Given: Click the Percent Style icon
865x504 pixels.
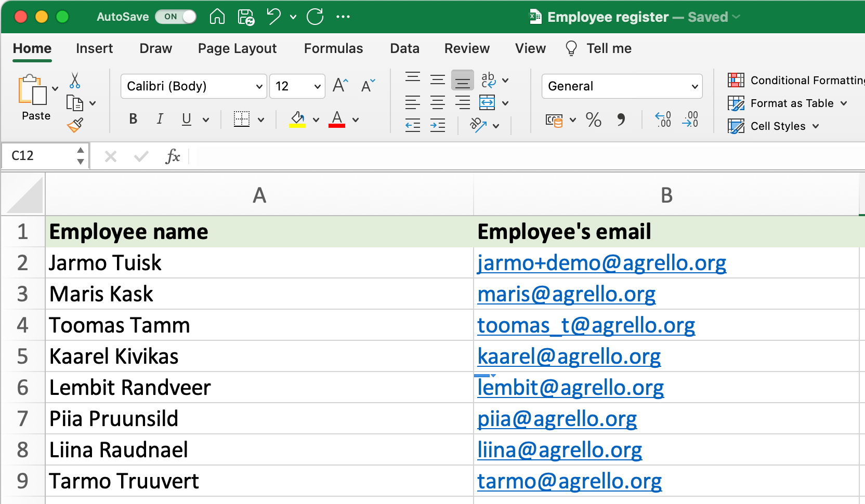Looking at the screenshot, I should pyautogui.click(x=594, y=121).
